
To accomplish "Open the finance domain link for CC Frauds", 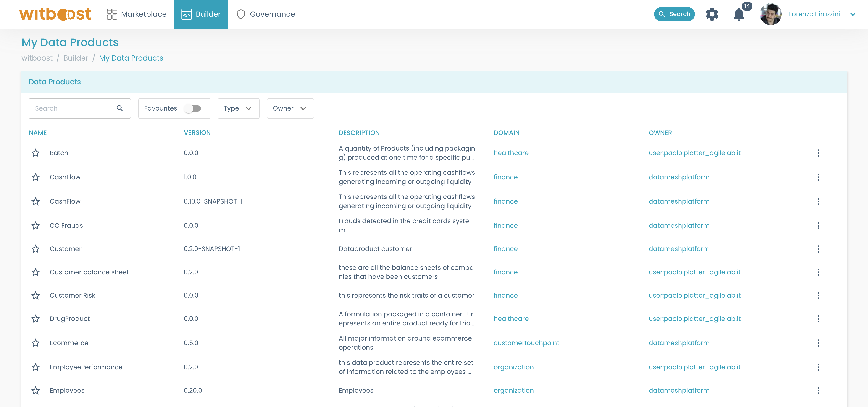I will click(505, 225).
